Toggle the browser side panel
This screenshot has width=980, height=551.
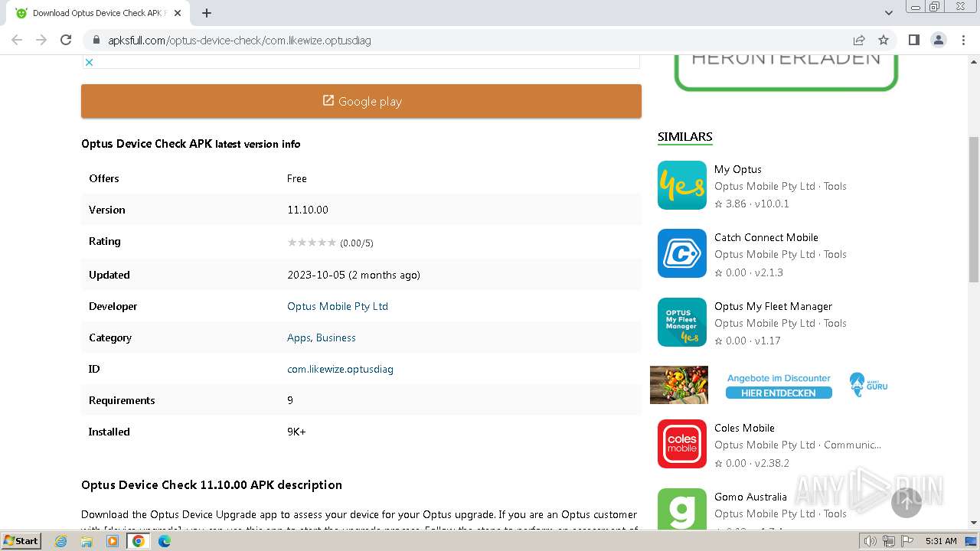click(913, 40)
